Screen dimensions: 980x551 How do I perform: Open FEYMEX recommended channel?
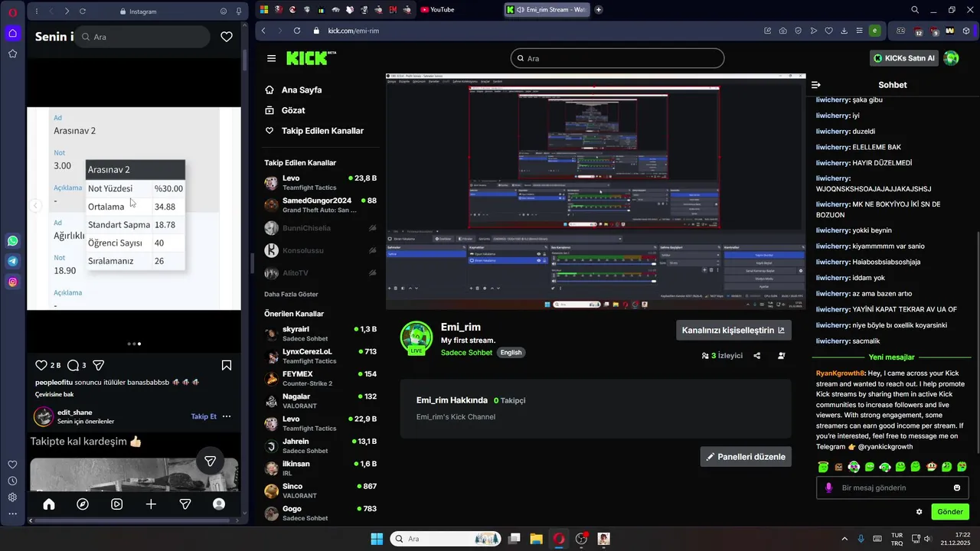coord(320,379)
